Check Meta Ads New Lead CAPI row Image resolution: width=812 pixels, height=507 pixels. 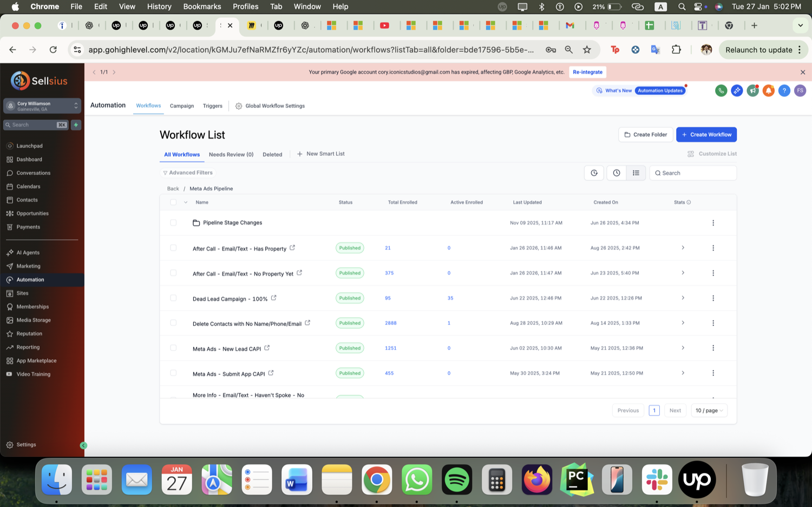click(x=173, y=348)
